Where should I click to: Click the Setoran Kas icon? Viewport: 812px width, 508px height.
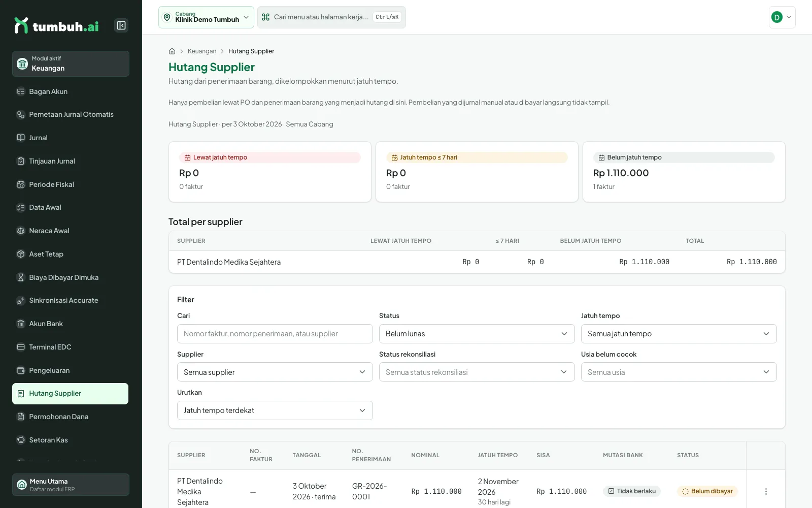[21, 440]
